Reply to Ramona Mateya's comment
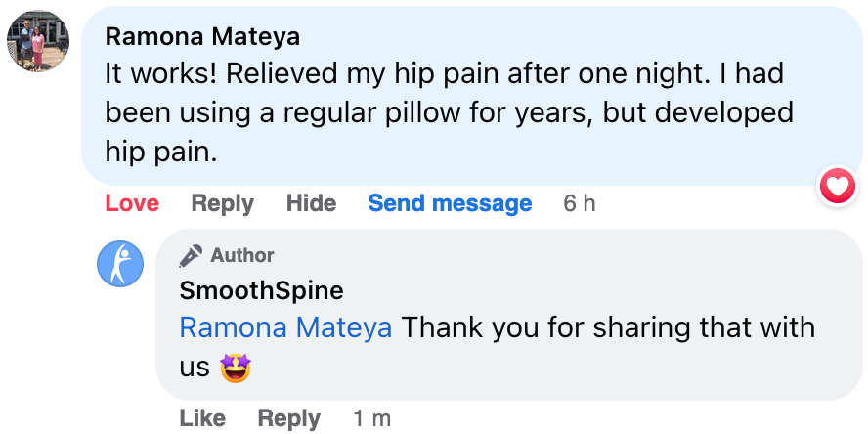Viewport: 868px width, 434px height. pos(222,203)
